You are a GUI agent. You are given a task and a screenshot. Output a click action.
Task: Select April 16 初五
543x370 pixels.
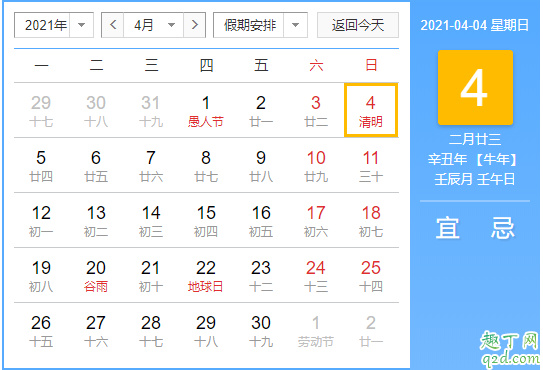coord(261,221)
